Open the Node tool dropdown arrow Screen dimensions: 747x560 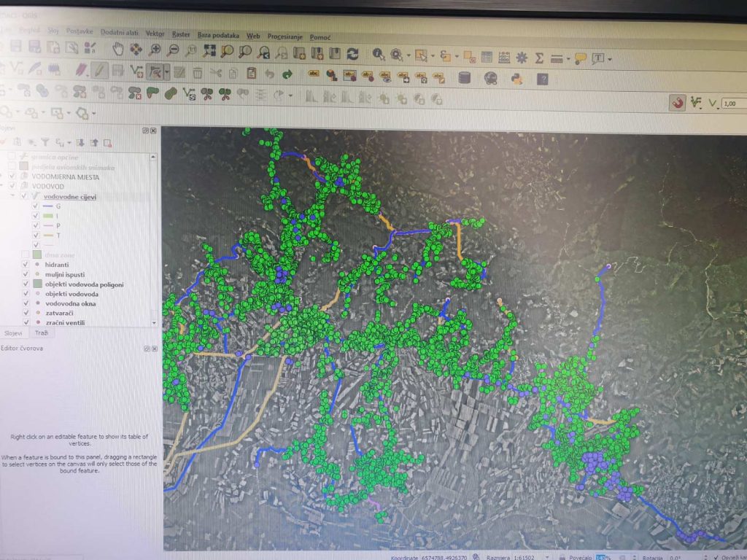pos(167,72)
